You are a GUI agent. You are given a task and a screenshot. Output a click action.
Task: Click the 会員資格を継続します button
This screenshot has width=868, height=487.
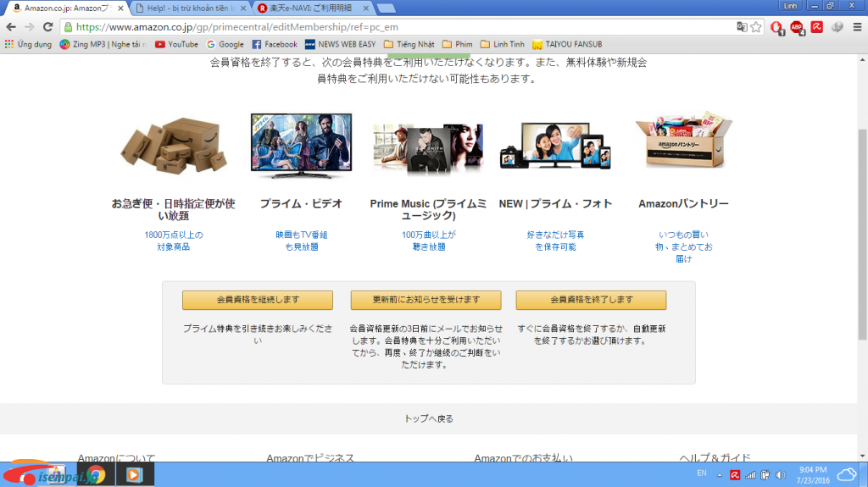(x=258, y=300)
